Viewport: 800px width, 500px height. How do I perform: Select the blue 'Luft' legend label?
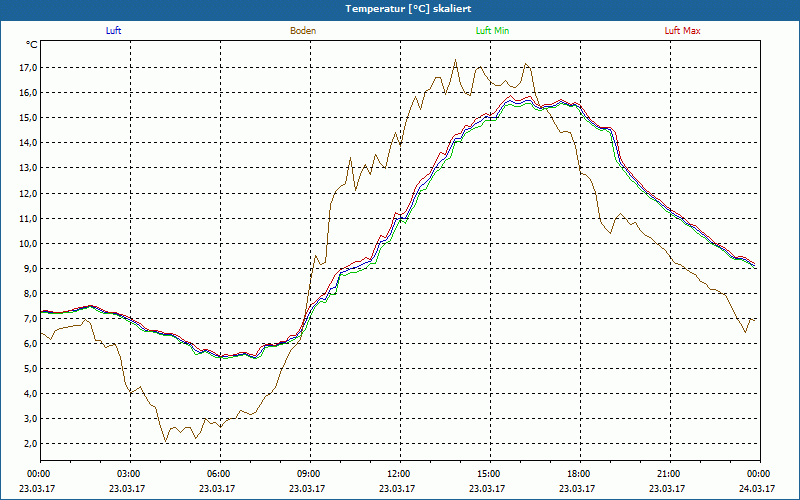[113, 31]
